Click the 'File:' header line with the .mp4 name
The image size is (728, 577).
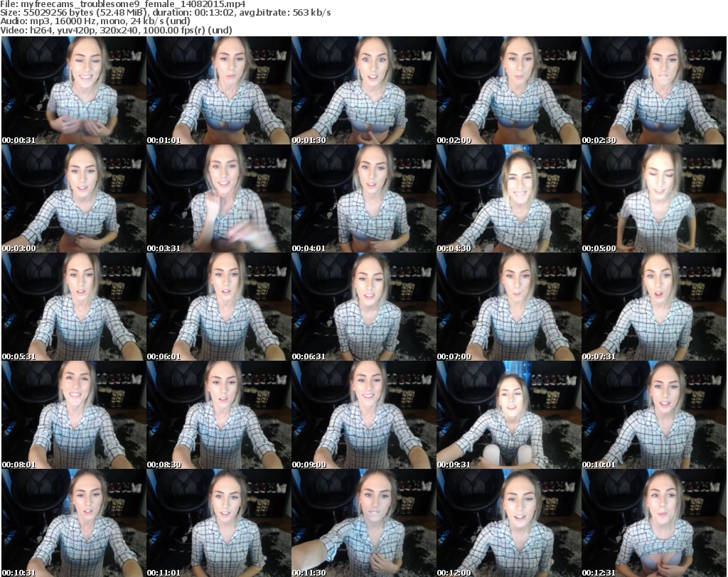point(123,4)
